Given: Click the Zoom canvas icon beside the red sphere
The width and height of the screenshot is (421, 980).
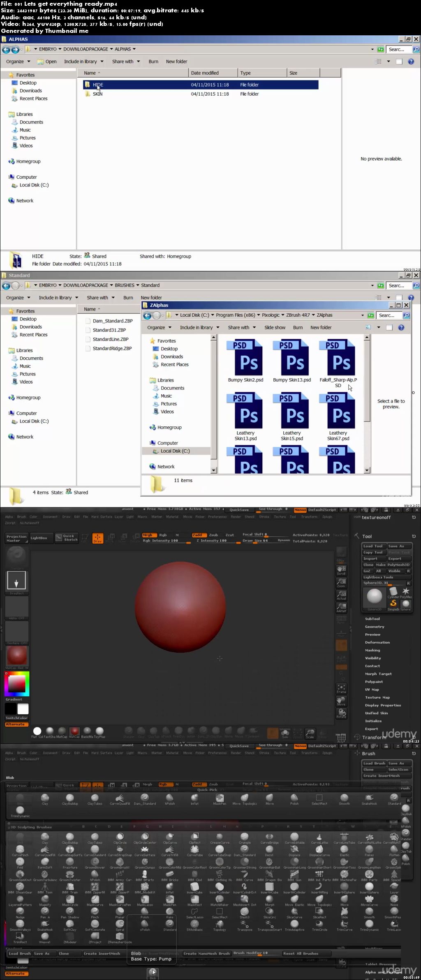Looking at the screenshot, I should click(341, 583).
